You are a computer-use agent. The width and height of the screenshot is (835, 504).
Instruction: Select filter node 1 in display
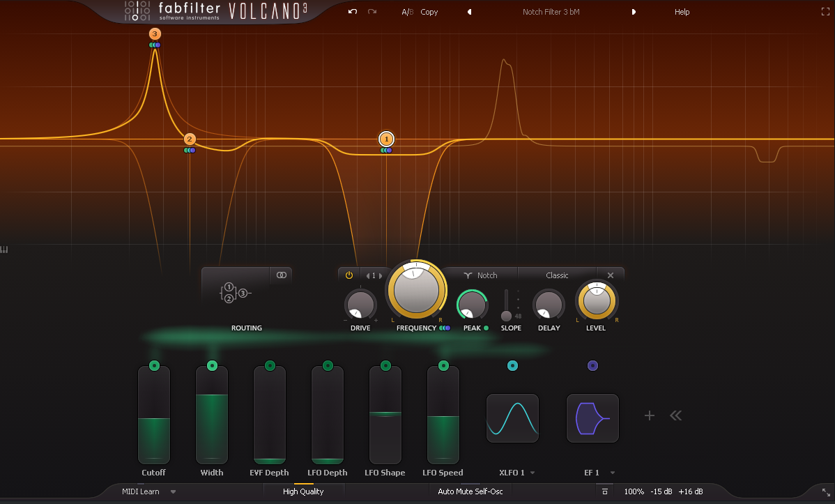coord(387,139)
